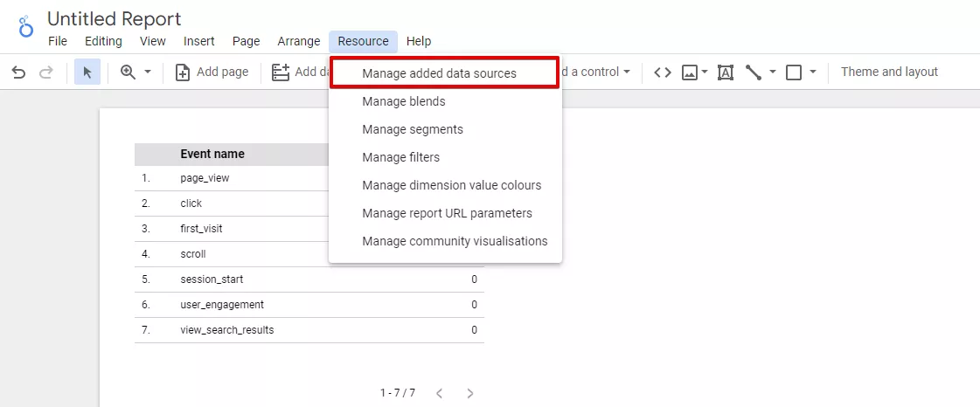Close the Resource menu
The image size is (980, 407).
tap(363, 41)
